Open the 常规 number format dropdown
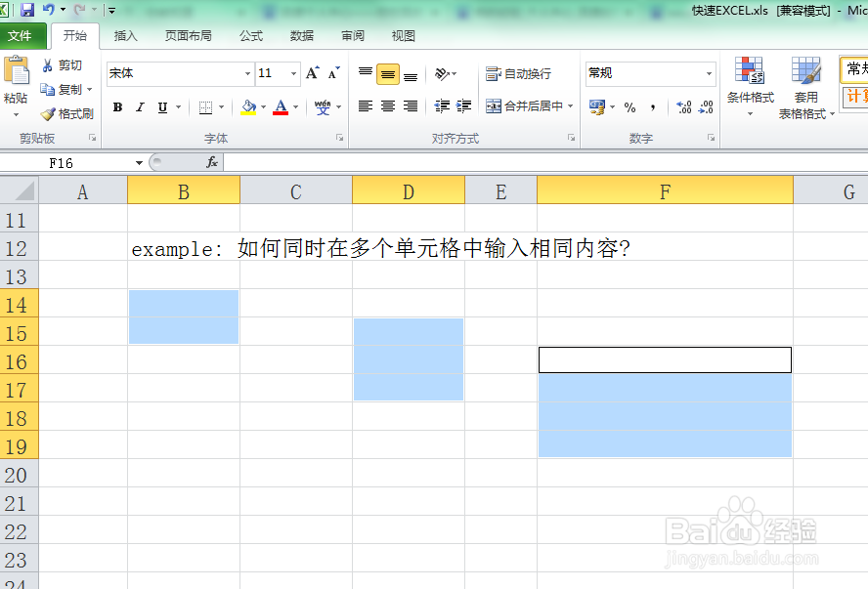 click(x=709, y=73)
